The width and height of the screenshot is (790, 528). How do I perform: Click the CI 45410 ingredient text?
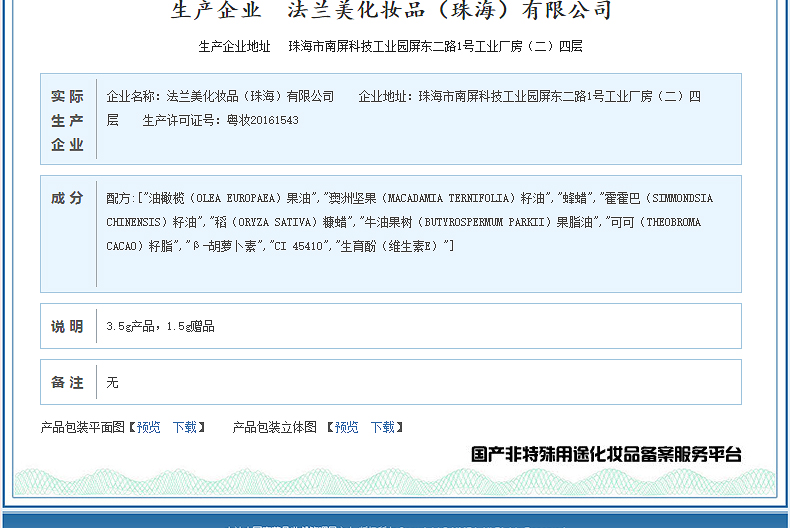298,246
